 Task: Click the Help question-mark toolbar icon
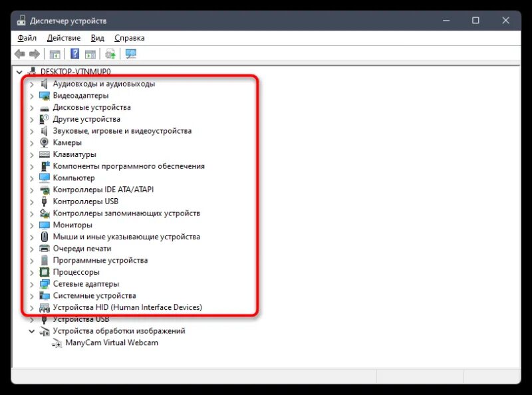(74, 54)
